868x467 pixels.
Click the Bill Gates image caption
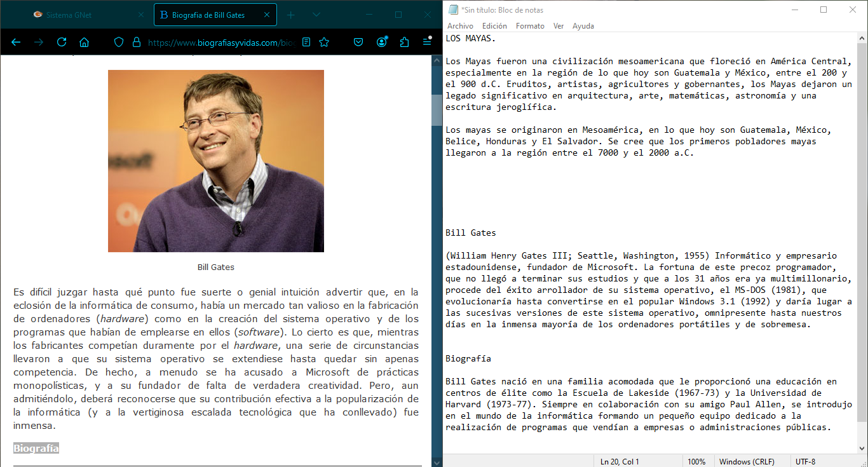(x=216, y=267)
